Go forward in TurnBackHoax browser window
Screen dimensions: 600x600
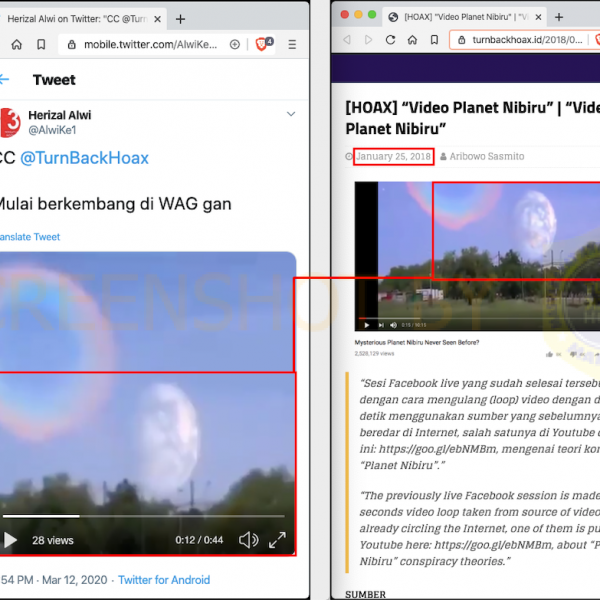tap(368, 40)
